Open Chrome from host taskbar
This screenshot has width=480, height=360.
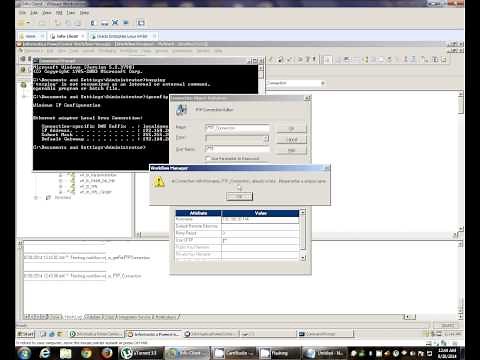pos(86,353)
